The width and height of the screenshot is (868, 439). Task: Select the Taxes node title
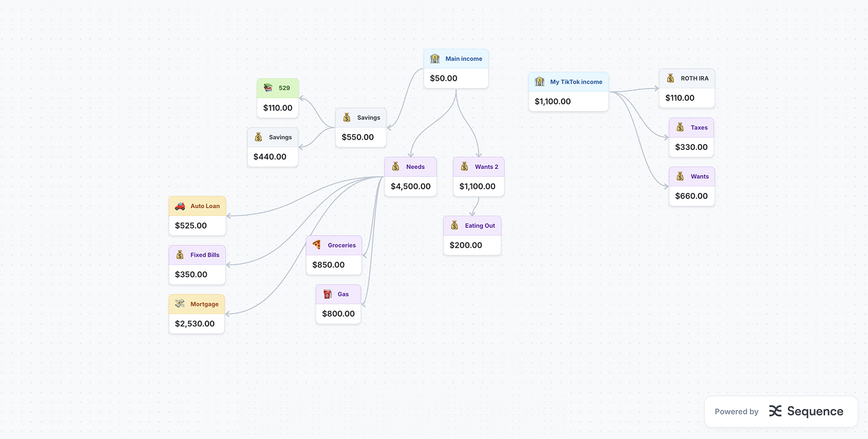pos(699,127)
